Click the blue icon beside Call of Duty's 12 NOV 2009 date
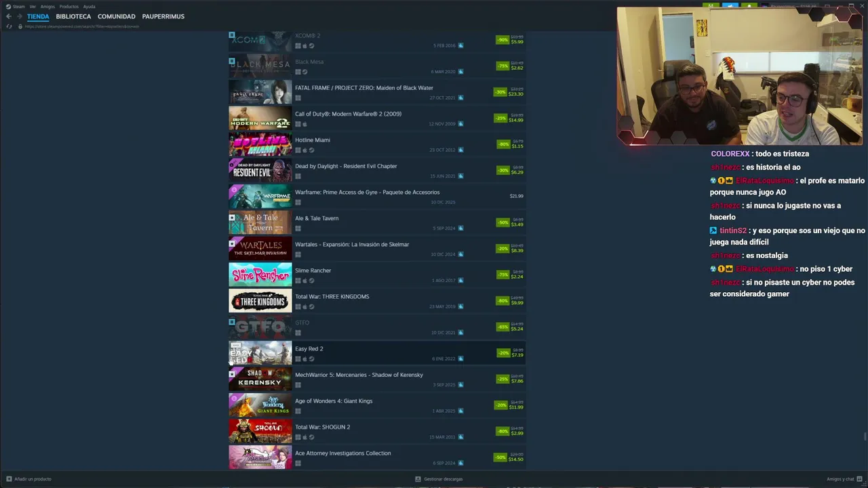Viewport: 868px width, 488px height. (x=460, y=124)
